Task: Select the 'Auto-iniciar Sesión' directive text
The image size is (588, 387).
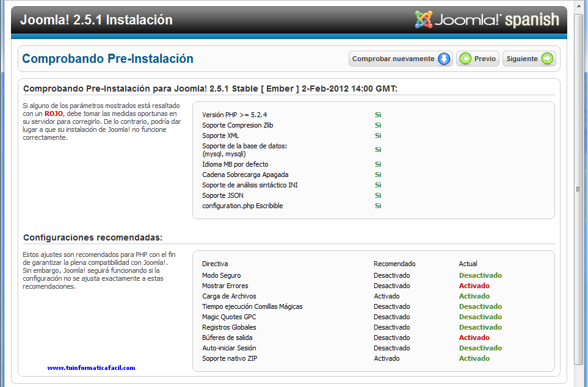Action: coord(229,348)
